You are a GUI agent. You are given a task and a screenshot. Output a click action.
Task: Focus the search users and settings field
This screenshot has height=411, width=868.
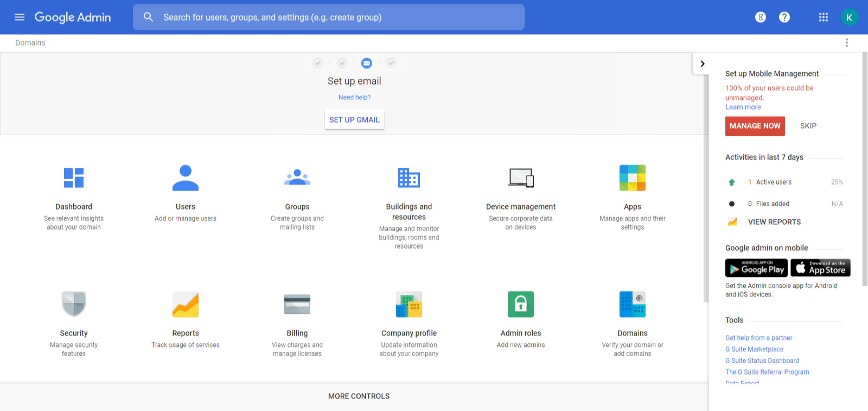pyautogui.click(x=329, y=17)
